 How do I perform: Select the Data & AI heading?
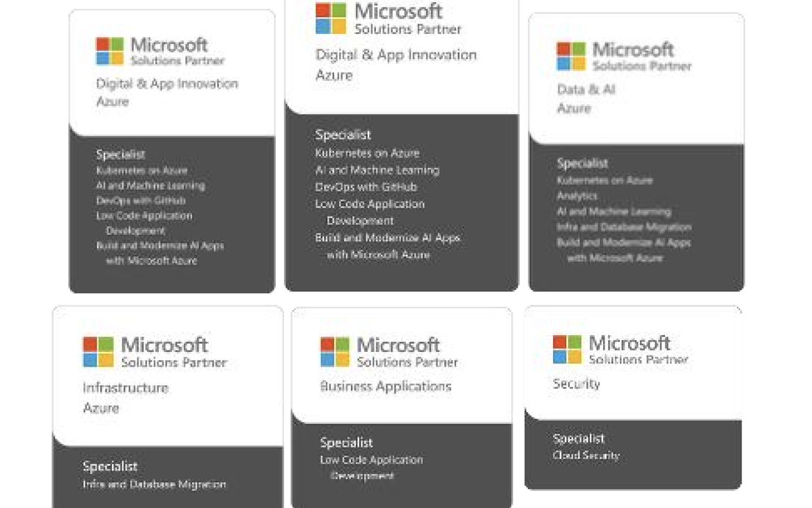(x=585, y=90)
